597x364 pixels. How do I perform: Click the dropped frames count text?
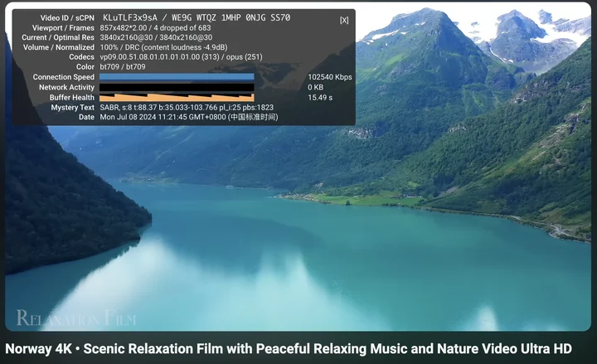[x=182, y=28]
